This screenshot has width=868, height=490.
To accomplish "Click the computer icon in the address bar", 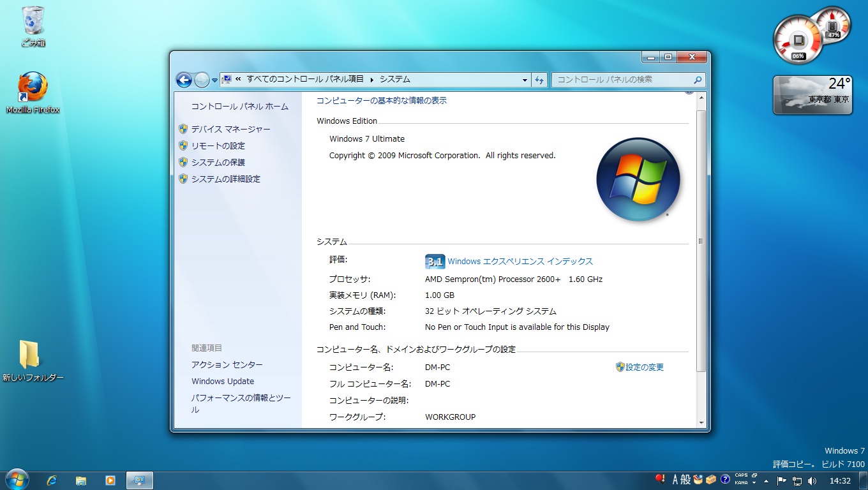I will (227, 80).
